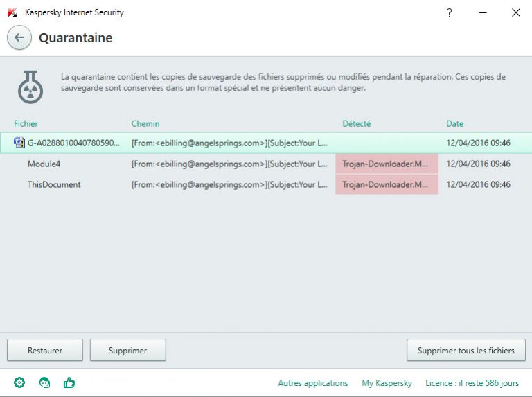
Task: Open help with the question mark
Action: click(x=449, y=12)
